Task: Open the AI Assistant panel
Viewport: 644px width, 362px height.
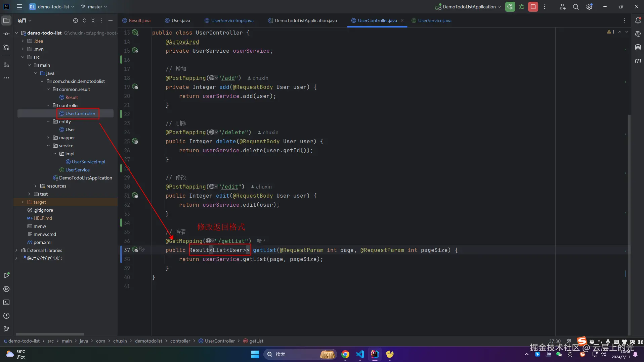Action: tap(638, 34)
